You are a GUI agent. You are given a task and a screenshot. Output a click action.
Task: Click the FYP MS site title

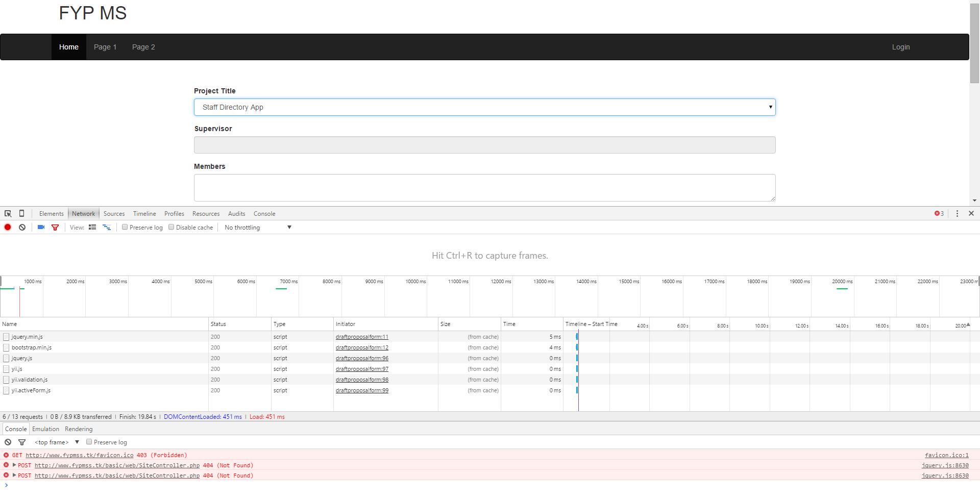coord(92,13)
